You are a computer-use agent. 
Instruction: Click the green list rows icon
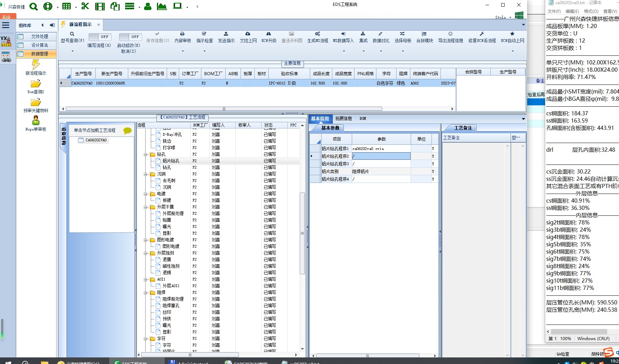pyautogui.click(x=130, y=6)
